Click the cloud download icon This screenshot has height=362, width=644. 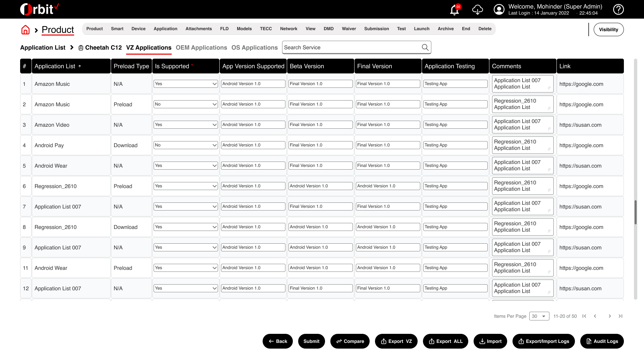pyautogui.click(x=477, y=10)
